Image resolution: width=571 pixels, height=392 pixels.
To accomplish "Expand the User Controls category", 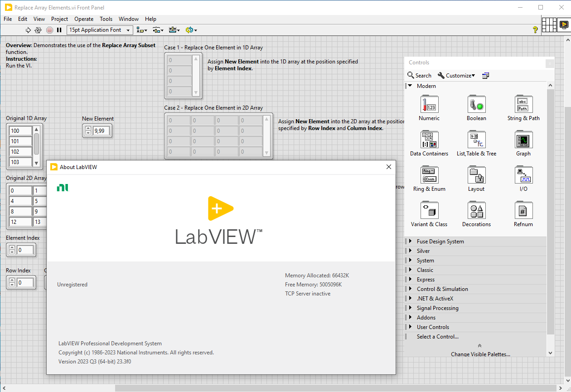I will (x=410, y=327).
